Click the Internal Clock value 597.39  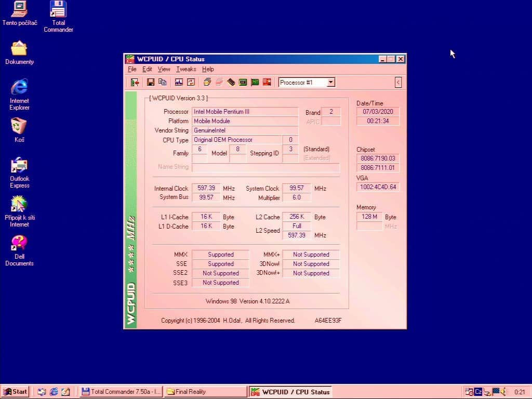pos(206,188)
